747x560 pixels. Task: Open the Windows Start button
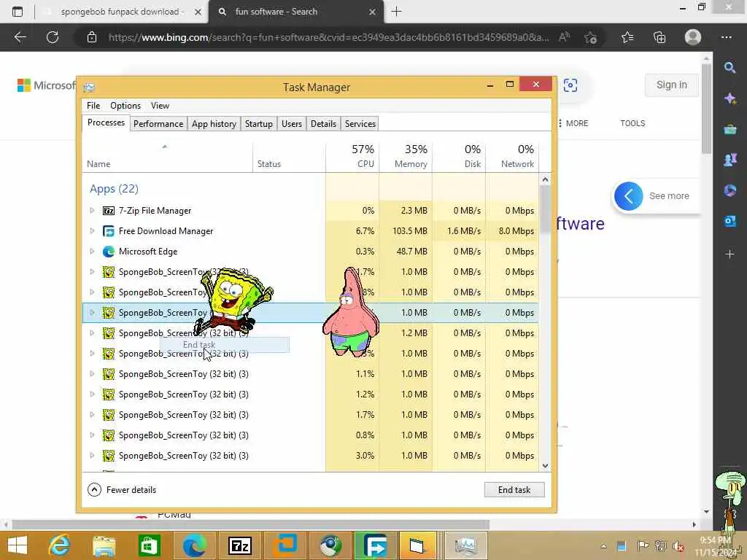pyautogui.click(x=18, y=545)
